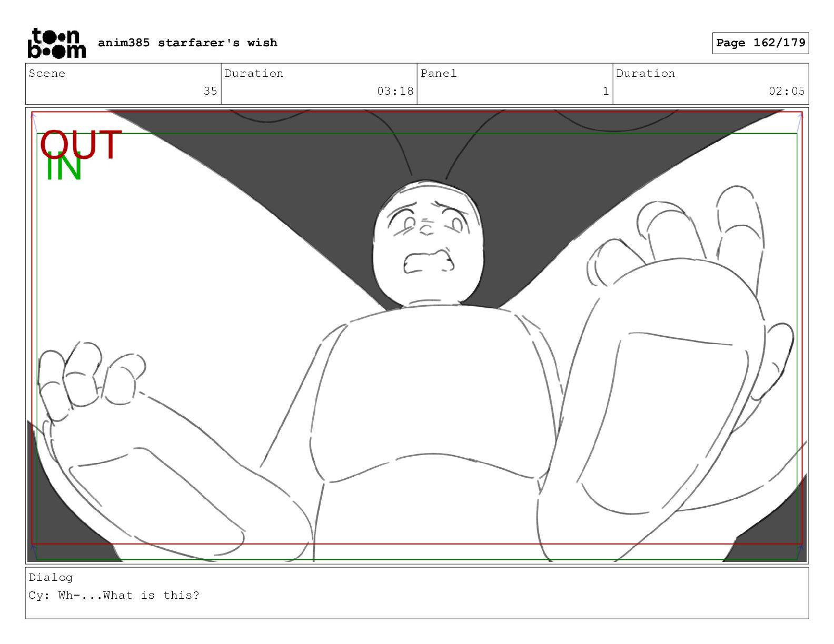Select the dialog line 'Cy: Wh-...What is this?'

click(x=114, y=595)
